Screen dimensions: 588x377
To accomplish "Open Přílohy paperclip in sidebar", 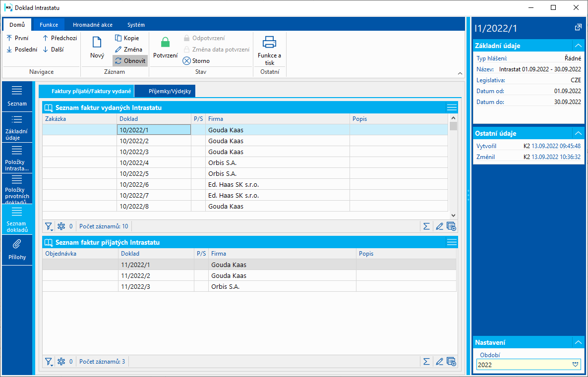I will (17, 249).
